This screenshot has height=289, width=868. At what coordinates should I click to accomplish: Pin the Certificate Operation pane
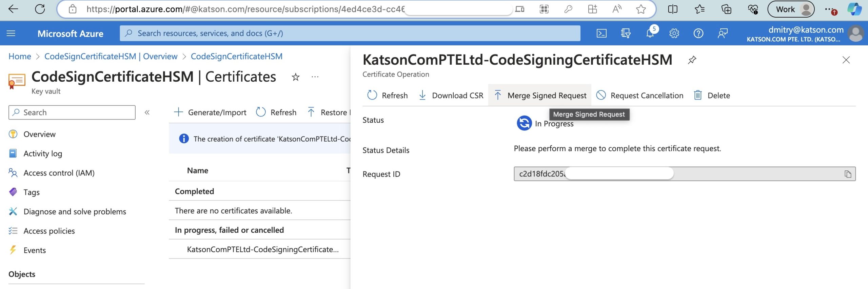click(x=692, y=60)
